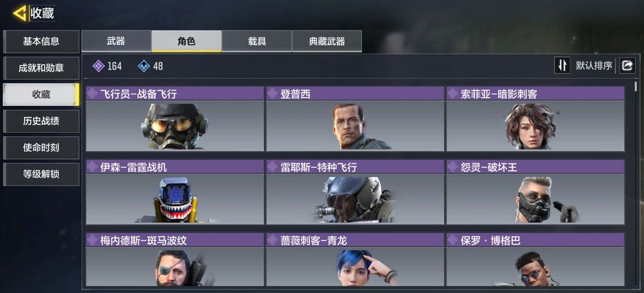Click the blue rare currency icon 48
Screen dimensions: 644x293
click(x=144, y=66)
